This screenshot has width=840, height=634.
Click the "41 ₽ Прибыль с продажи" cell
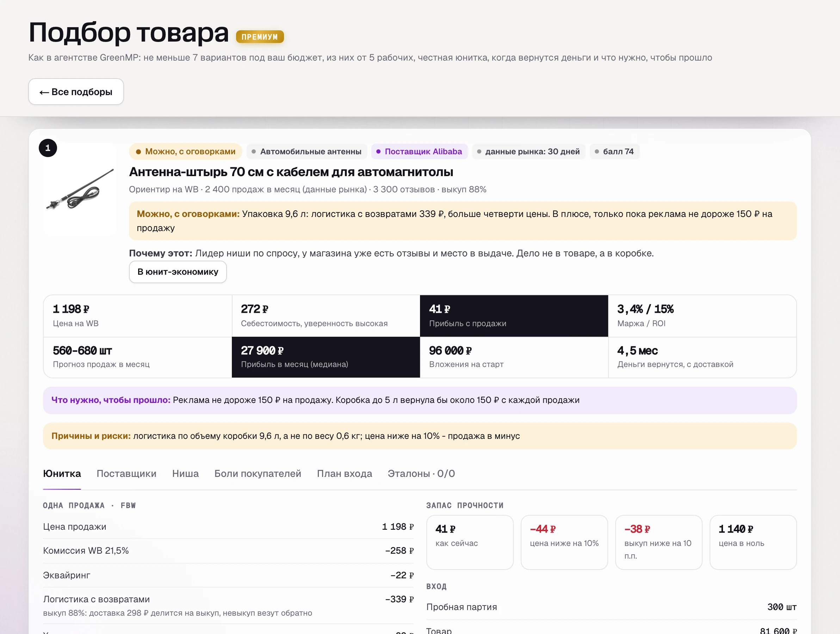pyautogui.click(x=514, y=316)
